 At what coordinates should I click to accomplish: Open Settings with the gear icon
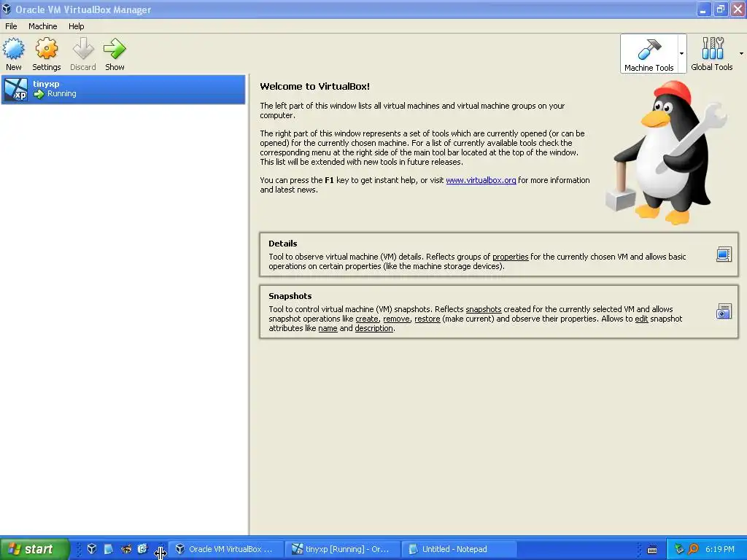[x=46, y=49]
